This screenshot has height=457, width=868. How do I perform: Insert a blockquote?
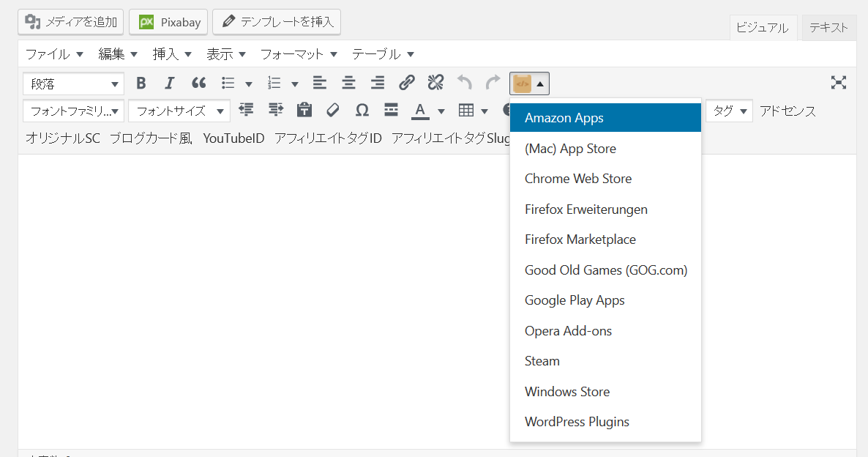coord(198,83)
